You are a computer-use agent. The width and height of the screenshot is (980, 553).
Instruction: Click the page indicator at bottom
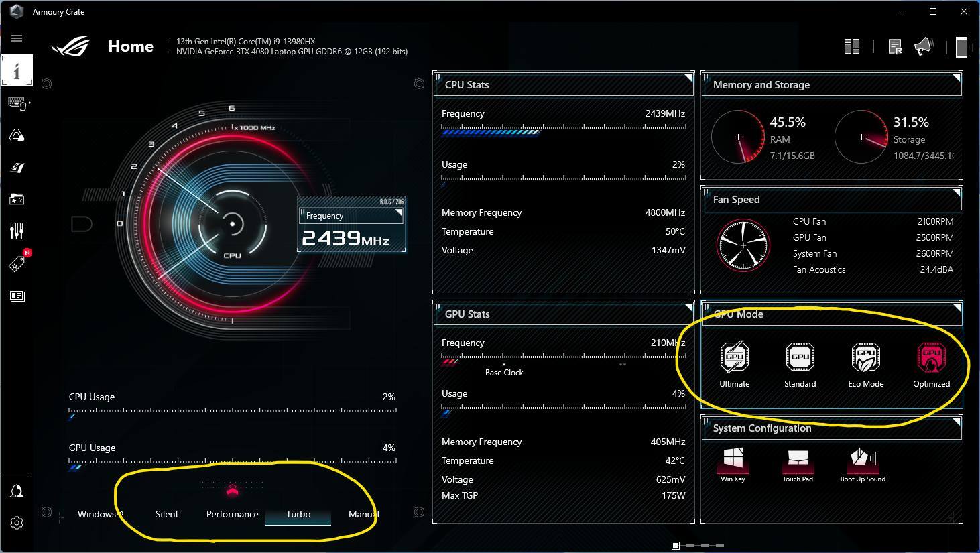click(676, 546)
